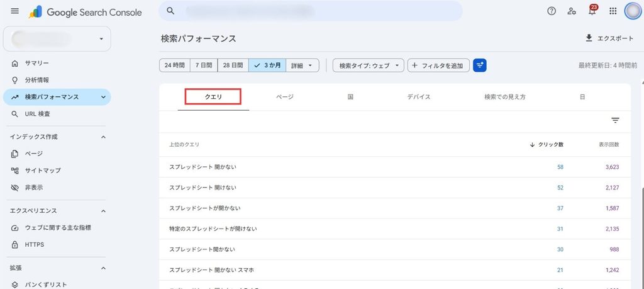This screenshot has height=289, width=644.
Task: Click the ページ documents icon in sidebar
Action: (15, 154)
